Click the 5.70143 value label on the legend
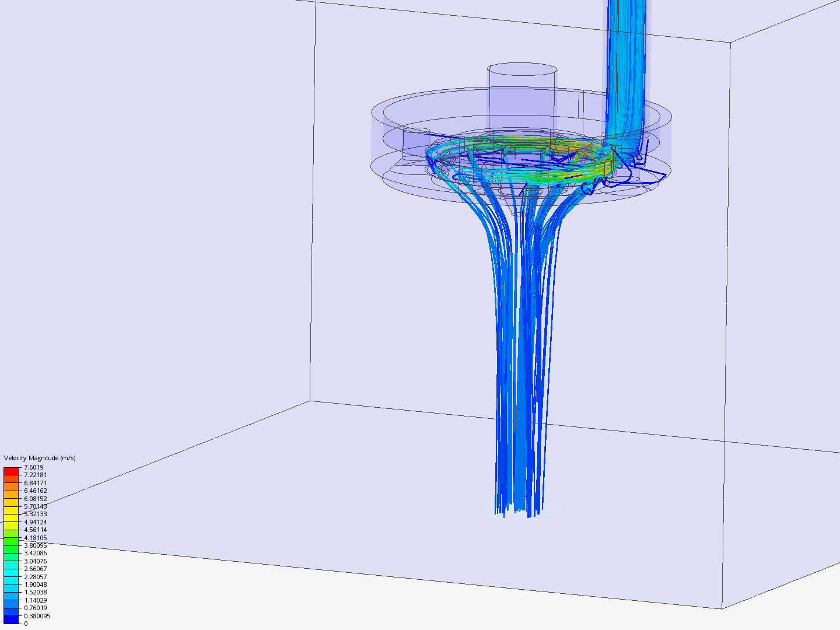840x630 pixels. point(35,506)
